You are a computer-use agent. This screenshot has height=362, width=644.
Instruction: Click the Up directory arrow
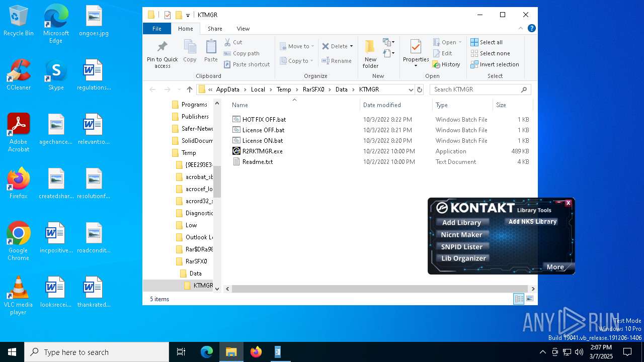(x=189, y=89)
